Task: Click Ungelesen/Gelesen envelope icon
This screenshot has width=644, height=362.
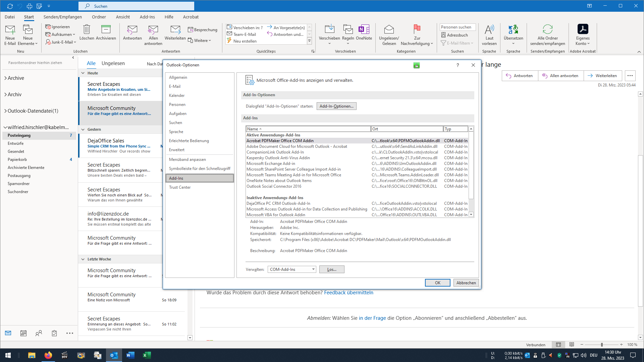Action: coord(389,29)
